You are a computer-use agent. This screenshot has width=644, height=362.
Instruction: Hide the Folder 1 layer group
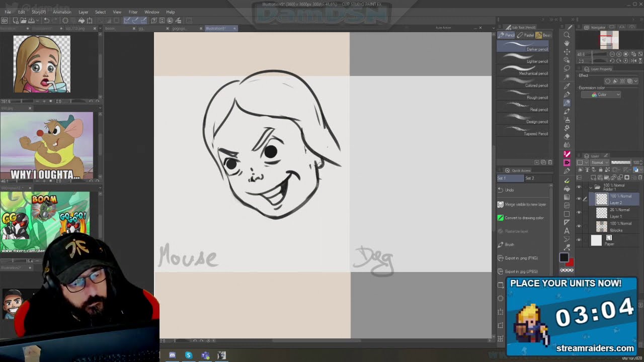[x=579, y=187]
